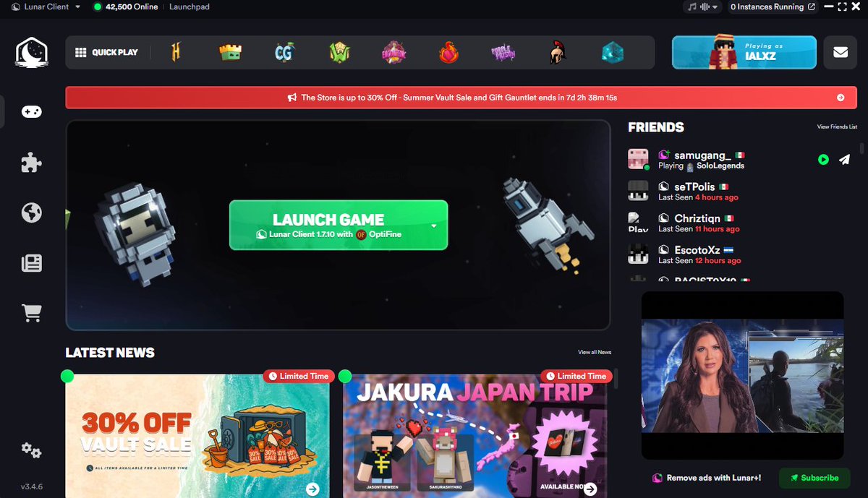The image size is (868, 498).
Task: Click the friends list scrollbar
Action: 861,148
